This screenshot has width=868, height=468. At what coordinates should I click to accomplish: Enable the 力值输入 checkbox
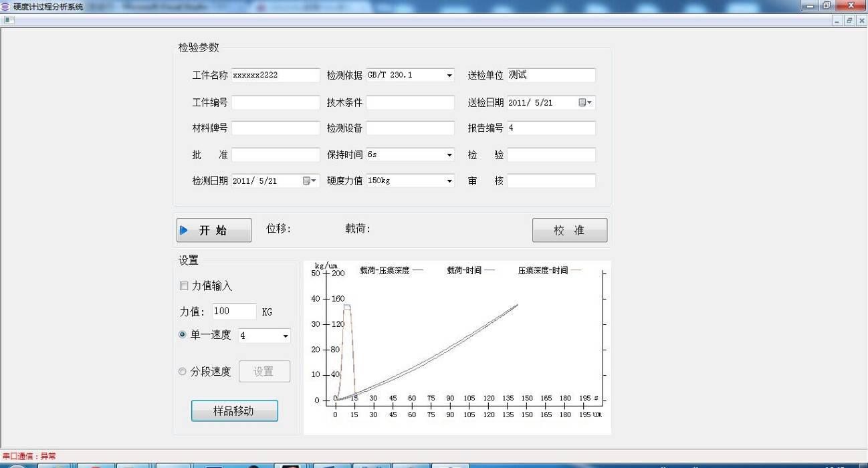click(x=184, y=286)
